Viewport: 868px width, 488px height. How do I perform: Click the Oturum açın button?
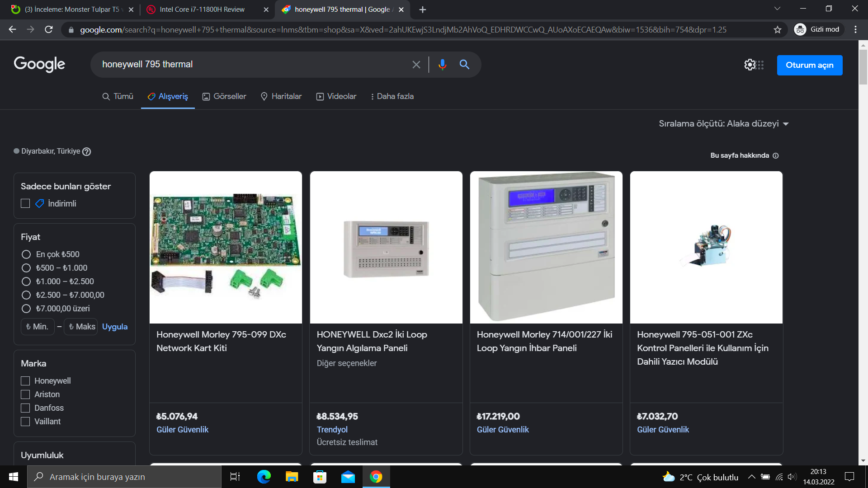(x=809, y=65)
